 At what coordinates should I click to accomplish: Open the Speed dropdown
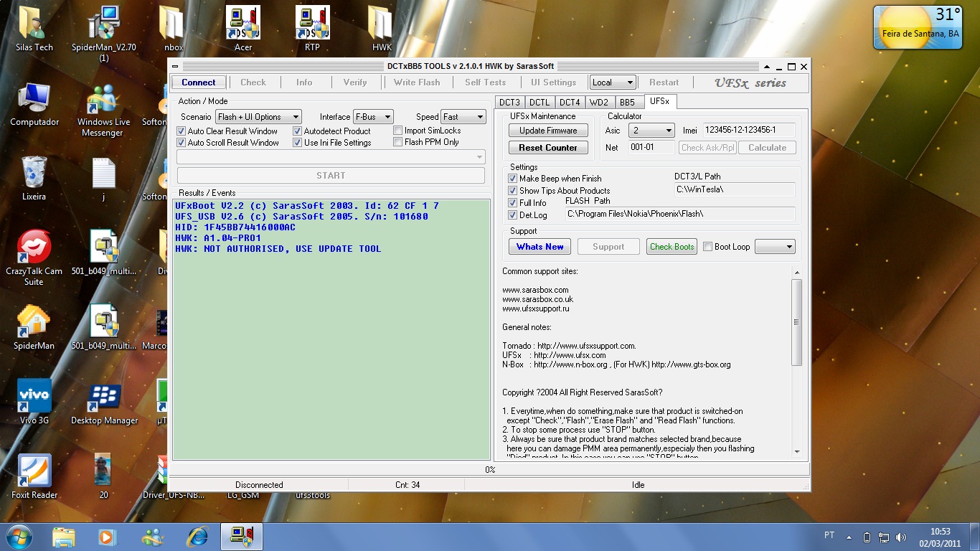463,117
